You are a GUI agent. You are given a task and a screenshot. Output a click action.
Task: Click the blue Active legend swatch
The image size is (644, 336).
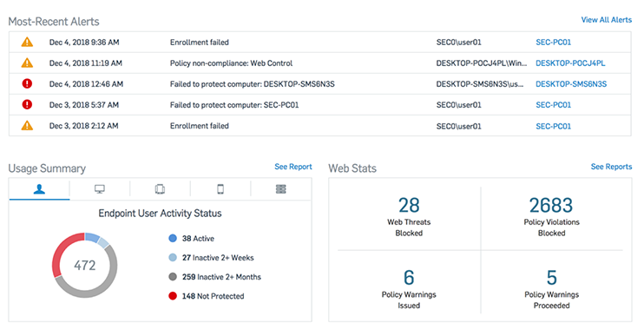click(173, 238)
